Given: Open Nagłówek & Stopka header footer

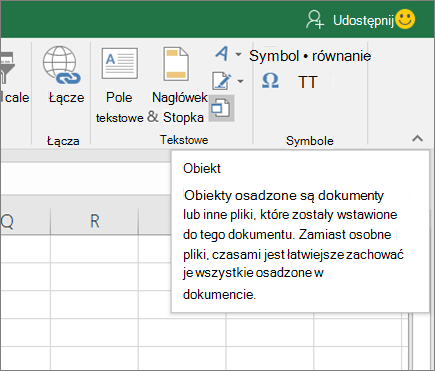Looking at the screenshot, I should tap(178, 85).
